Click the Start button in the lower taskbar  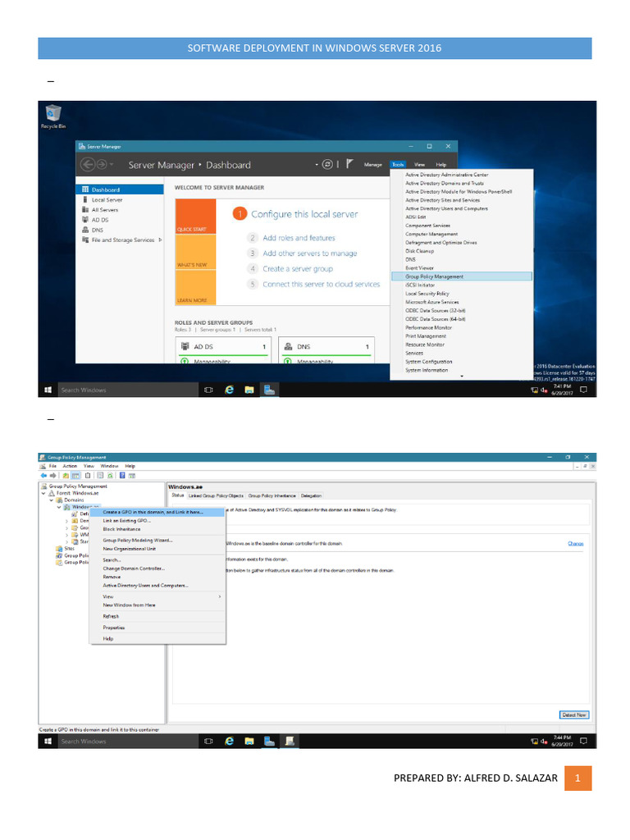pyautogui.click(x=48, y=741)
